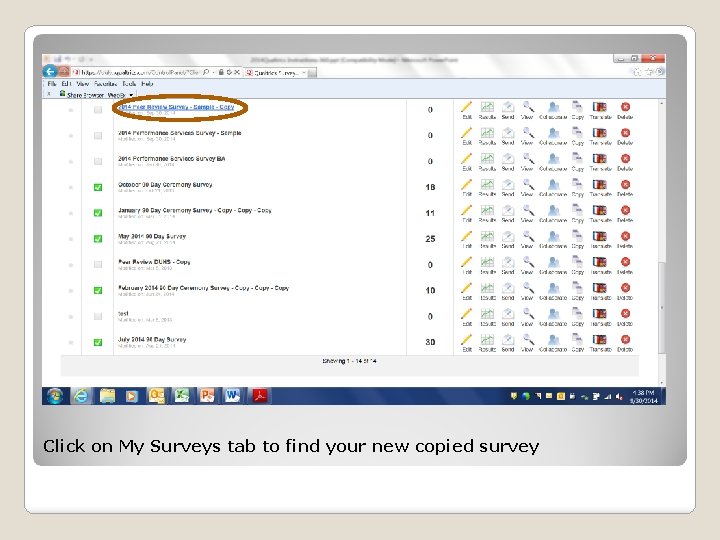
Task: Open Results for October 90 Day Ceremony Survey
Action: 487,188
